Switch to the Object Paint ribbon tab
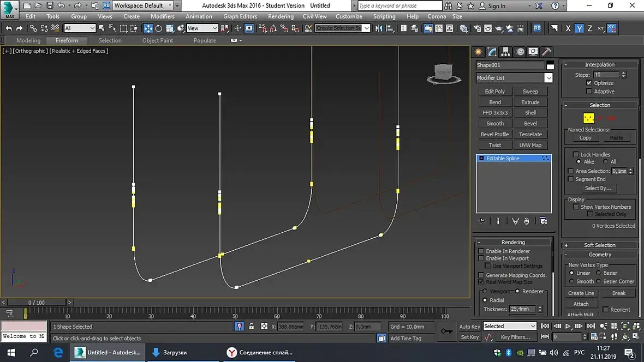The image size is (644, 362). [x=157, y=40]
